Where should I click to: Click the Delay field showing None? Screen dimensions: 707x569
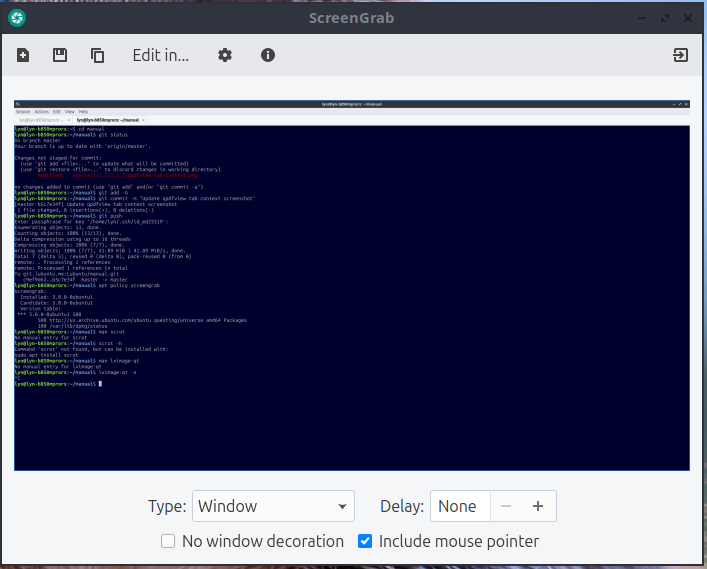tap(459, 506)
